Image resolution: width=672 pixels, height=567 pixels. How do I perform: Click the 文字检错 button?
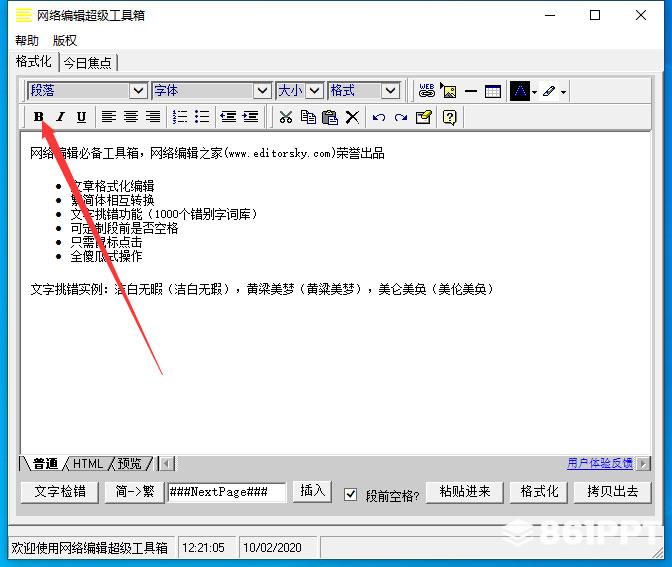60,492
